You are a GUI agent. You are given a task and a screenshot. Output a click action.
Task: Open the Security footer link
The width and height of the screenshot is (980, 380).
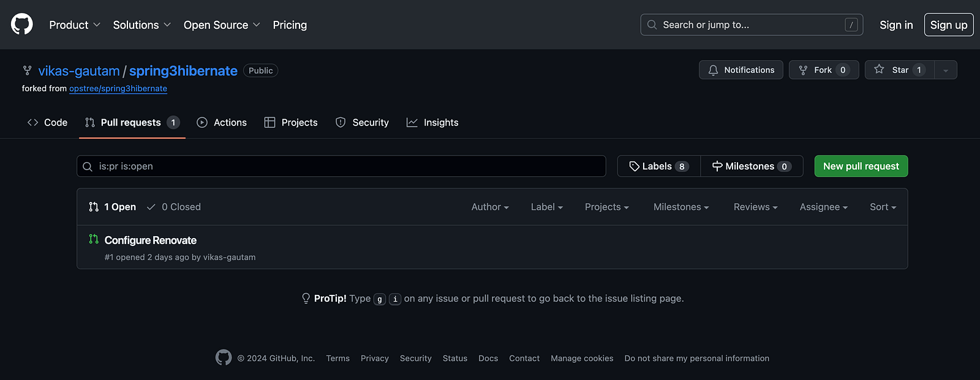(416, 359)
